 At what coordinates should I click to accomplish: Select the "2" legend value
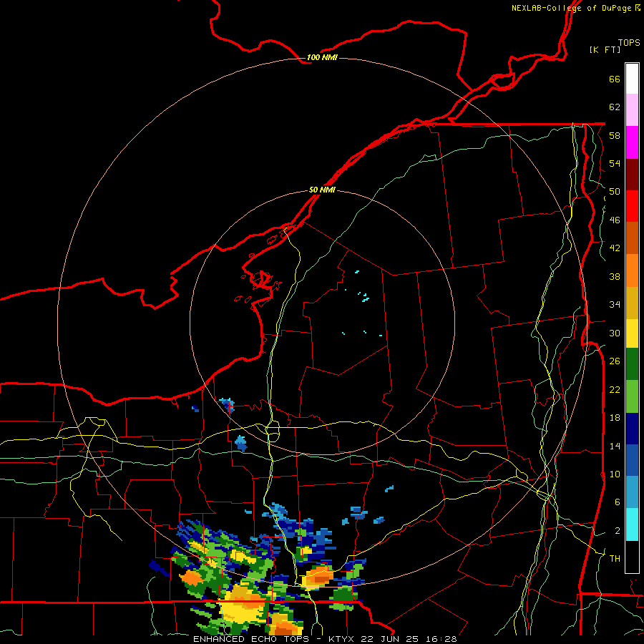click(617, 530)
